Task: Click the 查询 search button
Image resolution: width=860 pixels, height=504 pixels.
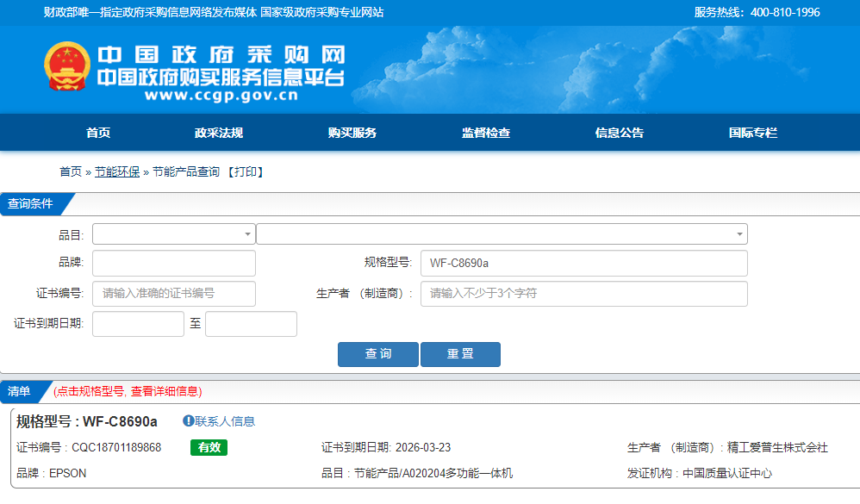Action: pyautogui.click(x=378, y=354)
